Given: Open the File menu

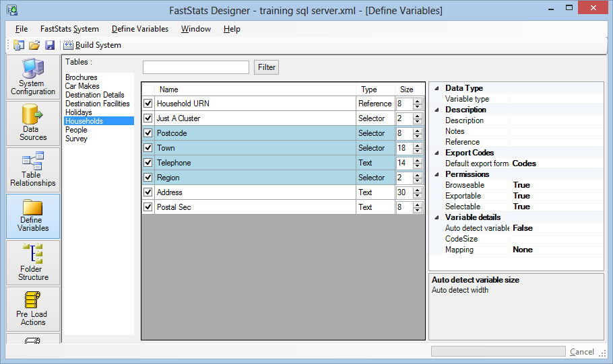Looking at the screenshot, I should [22, 29].
